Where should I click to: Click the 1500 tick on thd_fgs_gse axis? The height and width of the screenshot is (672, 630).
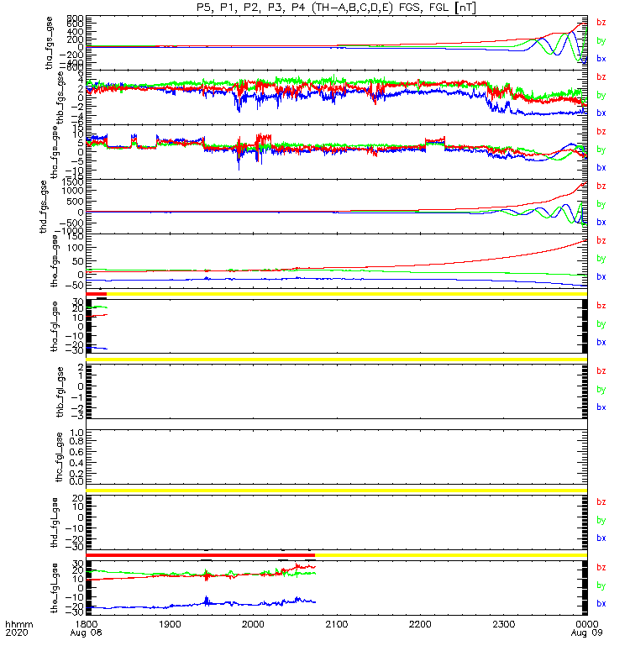pyautogui.click(x=72, y=181)
